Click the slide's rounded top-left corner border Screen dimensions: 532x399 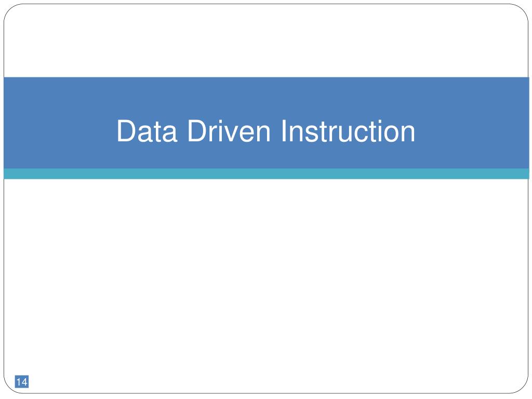[x=9, y=9]
